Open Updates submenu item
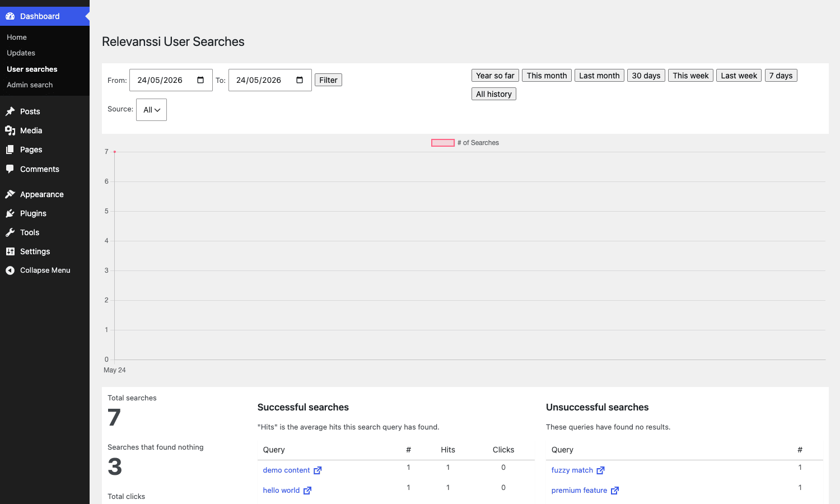 [x=21, y=53]
